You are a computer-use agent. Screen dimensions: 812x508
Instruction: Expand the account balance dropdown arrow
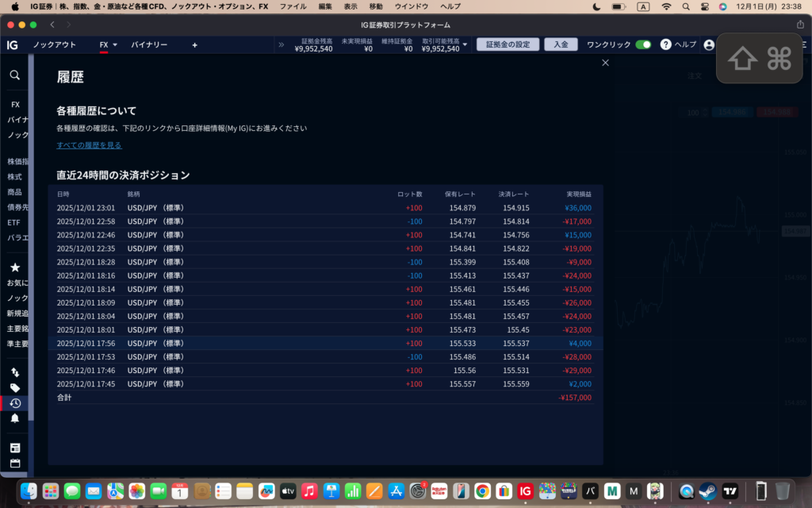pyautogui.click(x=465, y=45)
